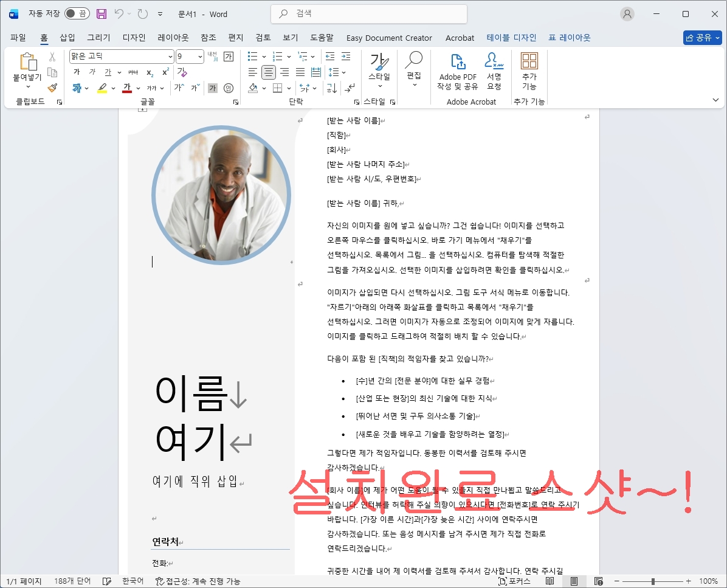Click 서명 요청 request signature button
Screen dimensions: 727x588
494,70
